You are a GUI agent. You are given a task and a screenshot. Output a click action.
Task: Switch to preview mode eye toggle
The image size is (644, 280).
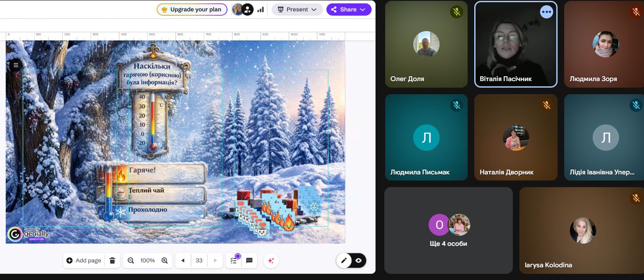click(358, 260)
